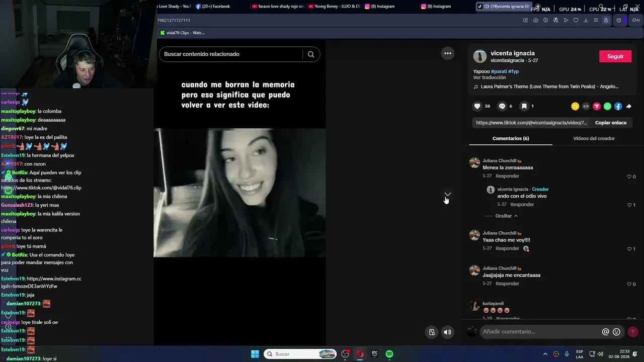Share the video on Facebook
The width and height of the screenshot is (644, 362).
click(x=618, y=106)
